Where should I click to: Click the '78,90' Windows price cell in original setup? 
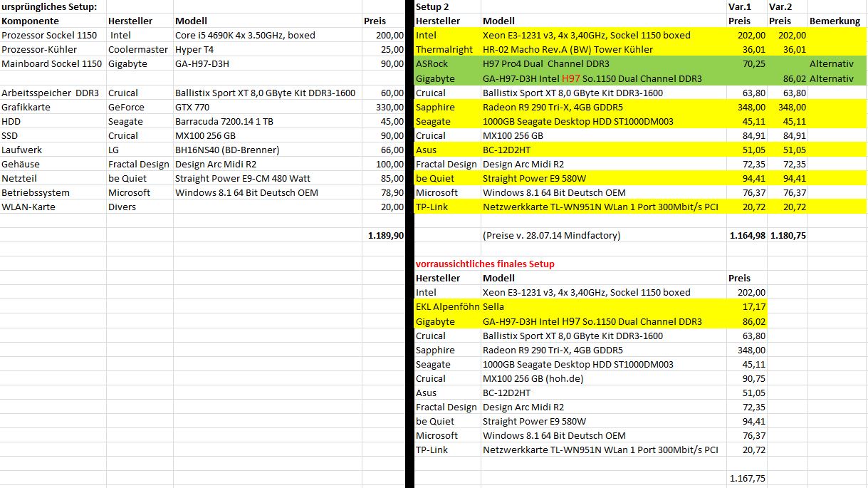[x=383, y=192]
